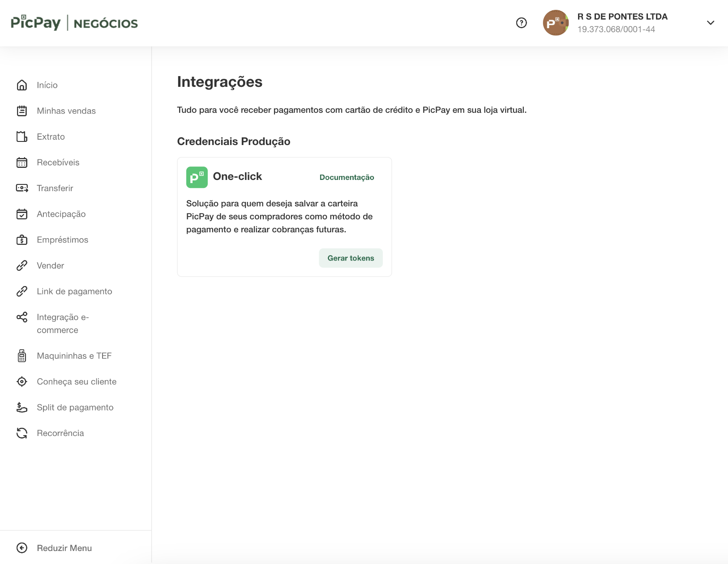The width and height of the screenshot is (728, 564).
Task: Click the CNPJ 19.373.068/0001-44 text
Action: pos(616,29)
